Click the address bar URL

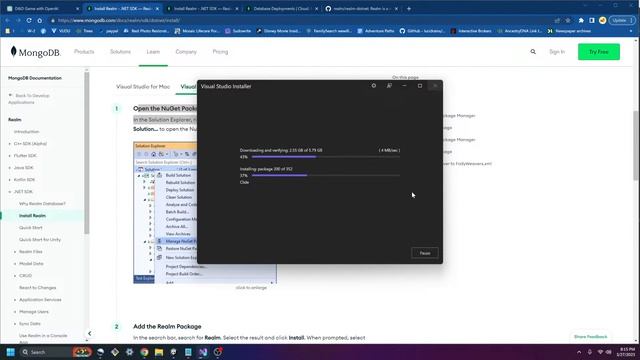click(x=119, y=20)
